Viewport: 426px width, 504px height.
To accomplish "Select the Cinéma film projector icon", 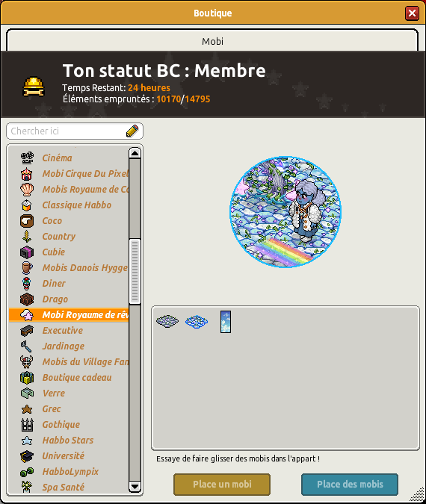I will (27, 158).
